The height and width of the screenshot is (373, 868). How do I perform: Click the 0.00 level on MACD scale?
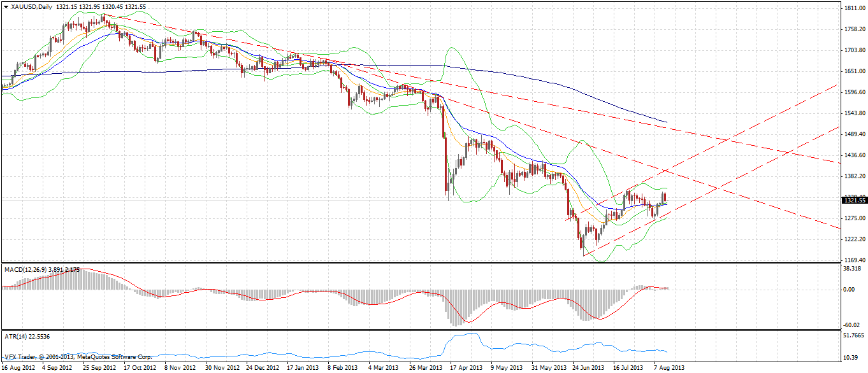point(849,289)
